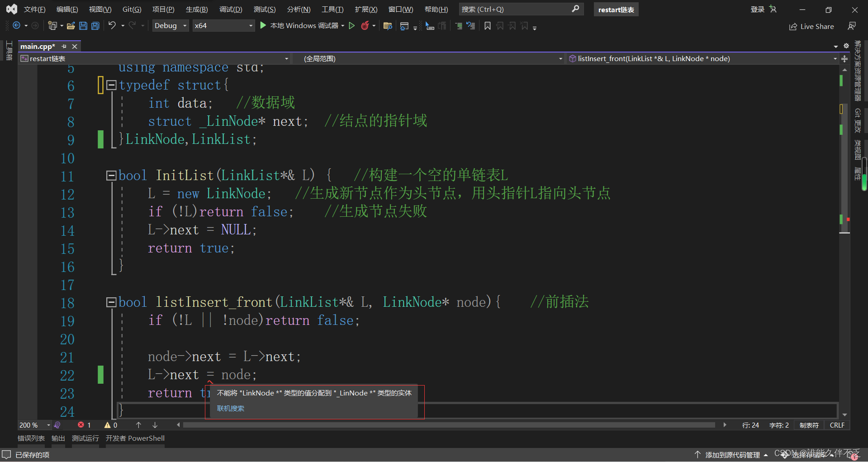Click the CRLF line ending indicator

point(837,425)
